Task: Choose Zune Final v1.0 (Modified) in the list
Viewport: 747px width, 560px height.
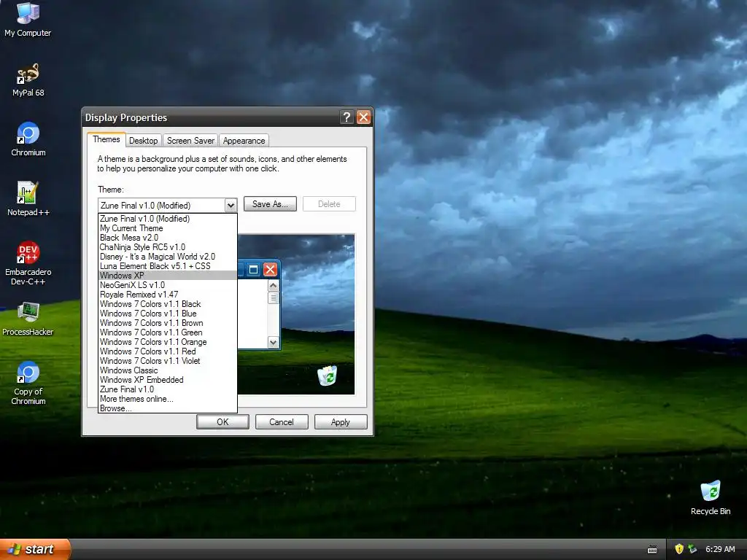Action: [x=168, y=219]
